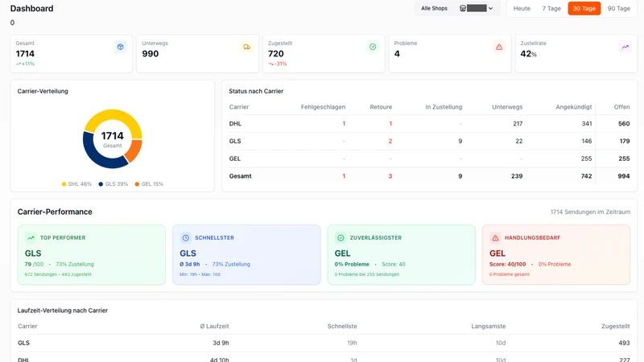The height and width of the screenshot is (362, 644).
Task: Click the GEL 15% legend label
Action: tap(152, 184)
